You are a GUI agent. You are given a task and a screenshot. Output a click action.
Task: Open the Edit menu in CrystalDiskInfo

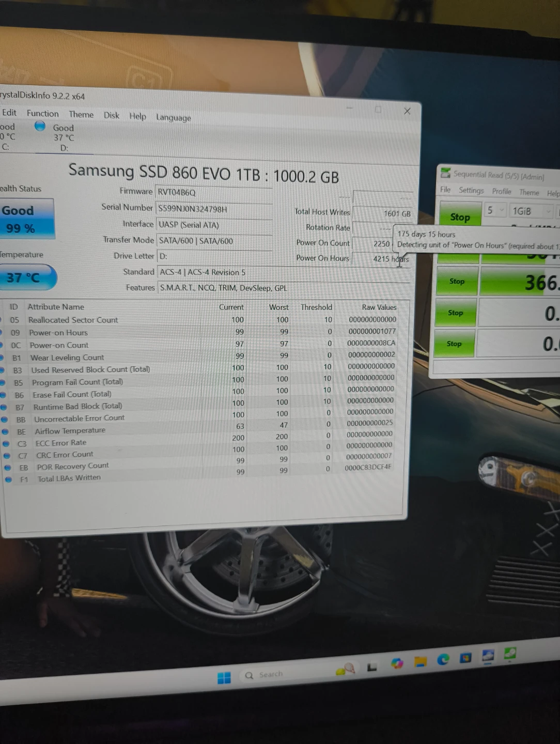(9, 113)
